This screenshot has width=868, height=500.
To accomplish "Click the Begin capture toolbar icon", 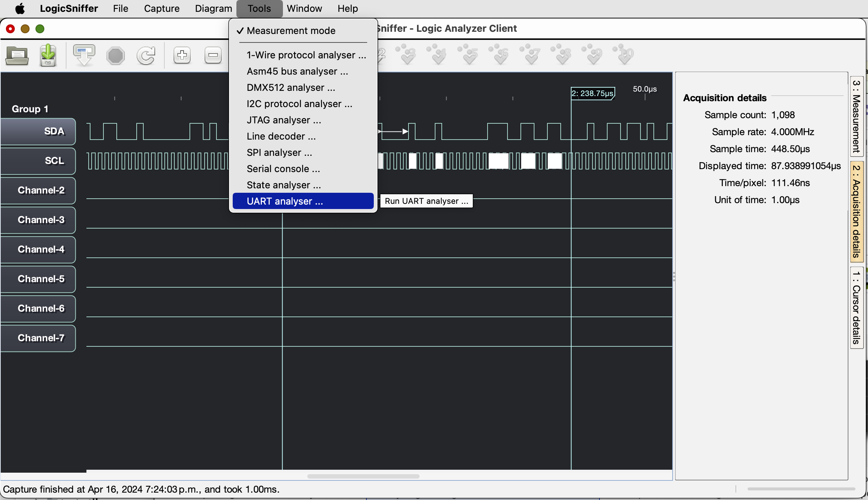I will click(x=84, y=55).
